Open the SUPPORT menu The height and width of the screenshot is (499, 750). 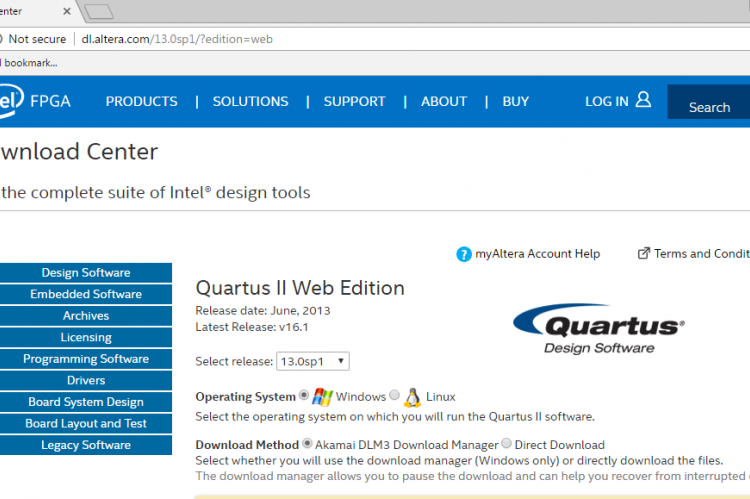tap(354, 101)
